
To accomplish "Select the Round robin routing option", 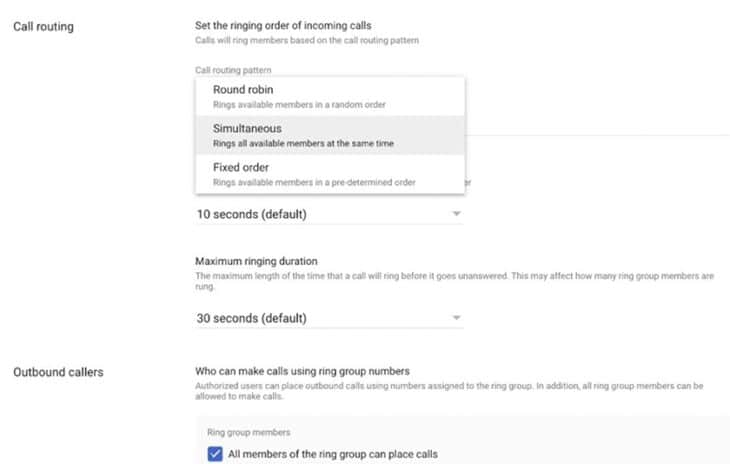I will pos(243,90).
